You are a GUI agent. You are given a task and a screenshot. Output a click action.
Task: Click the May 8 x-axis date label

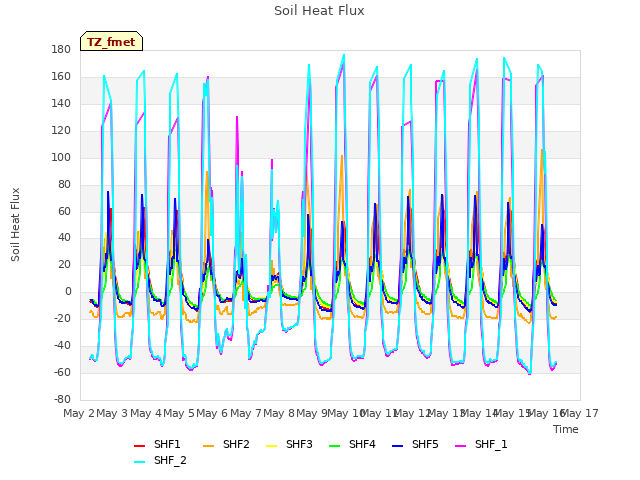[279, 413]
